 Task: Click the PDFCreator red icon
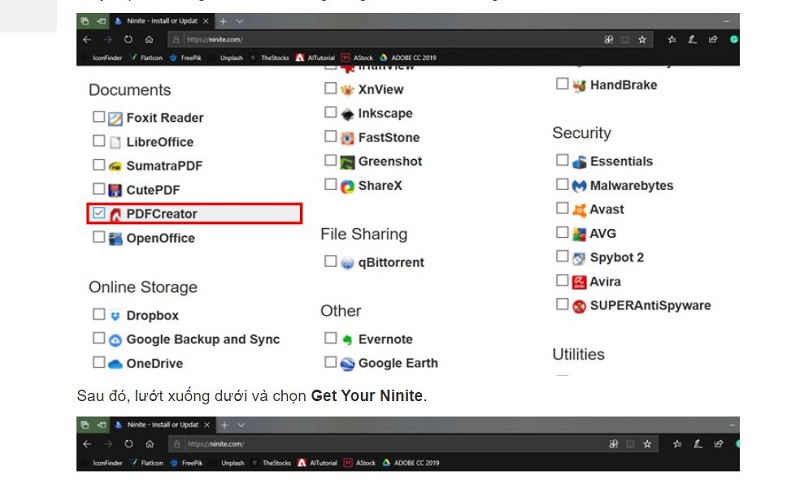115,214
